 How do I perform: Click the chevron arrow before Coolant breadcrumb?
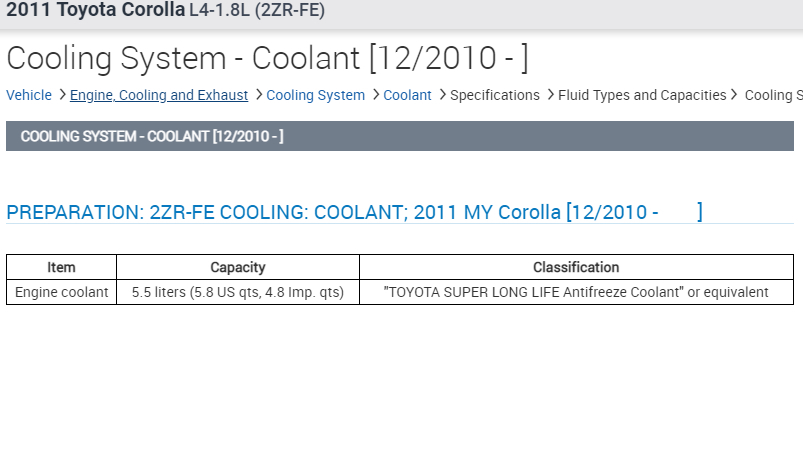375,95
